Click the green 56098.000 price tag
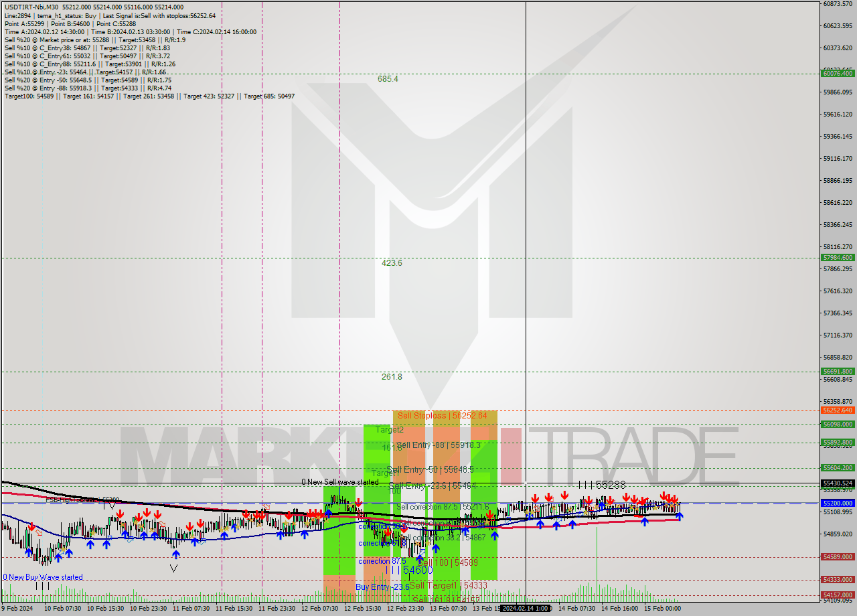857x616 pixels. pyautogui.click(x=837, y=425)
